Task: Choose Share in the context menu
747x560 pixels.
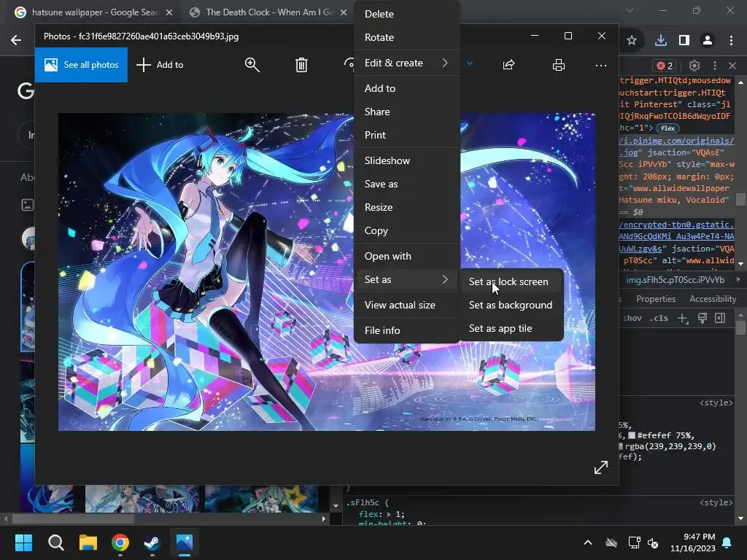Action: 407,112
